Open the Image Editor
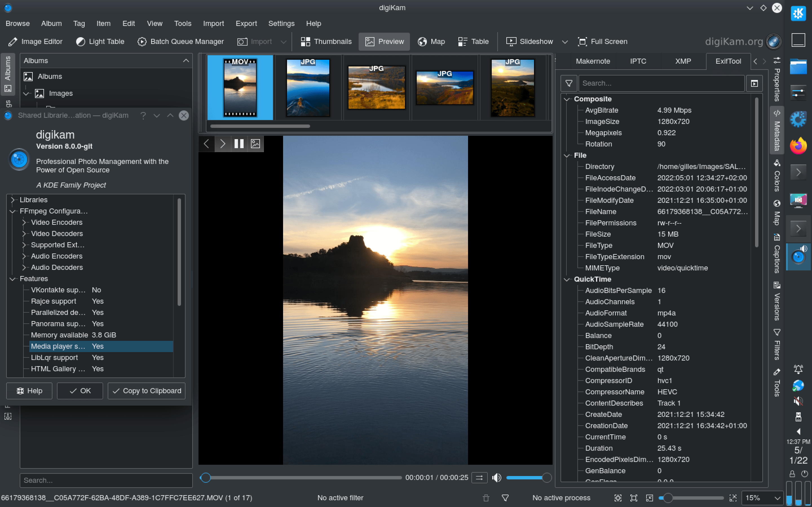812x507 pixels. pyautogui.click(x=35, y=41)
